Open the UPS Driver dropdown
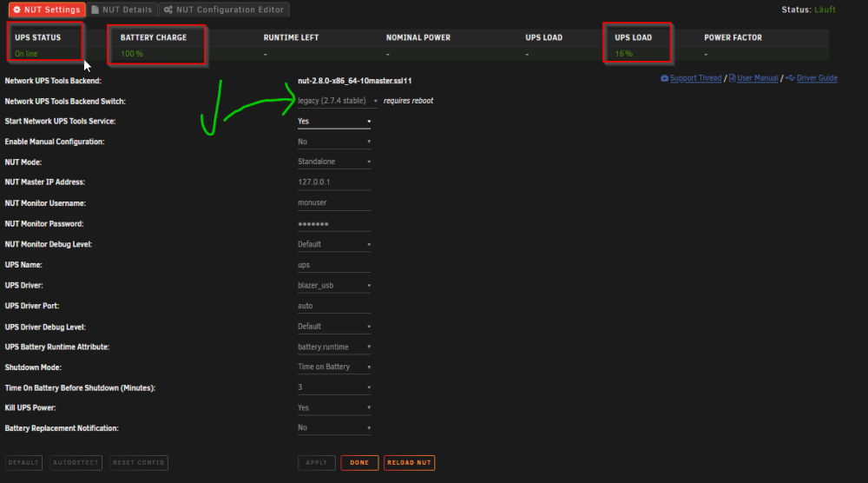Screen dimensions: 868x483 334,285
